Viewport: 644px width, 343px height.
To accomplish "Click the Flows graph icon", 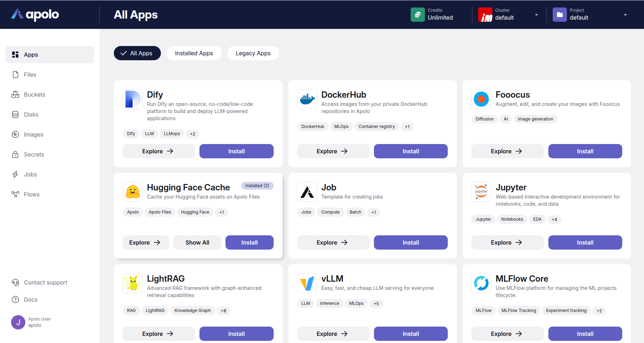I will coord(15,194).
